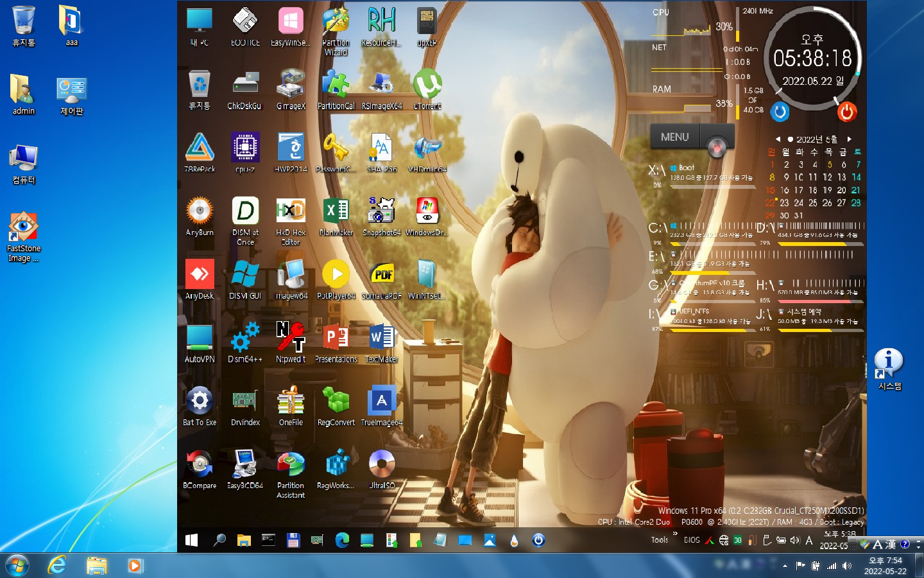Screen dimensions: 924x578
Task: Click the red power button under clock
Action: [x=847, y=112]
